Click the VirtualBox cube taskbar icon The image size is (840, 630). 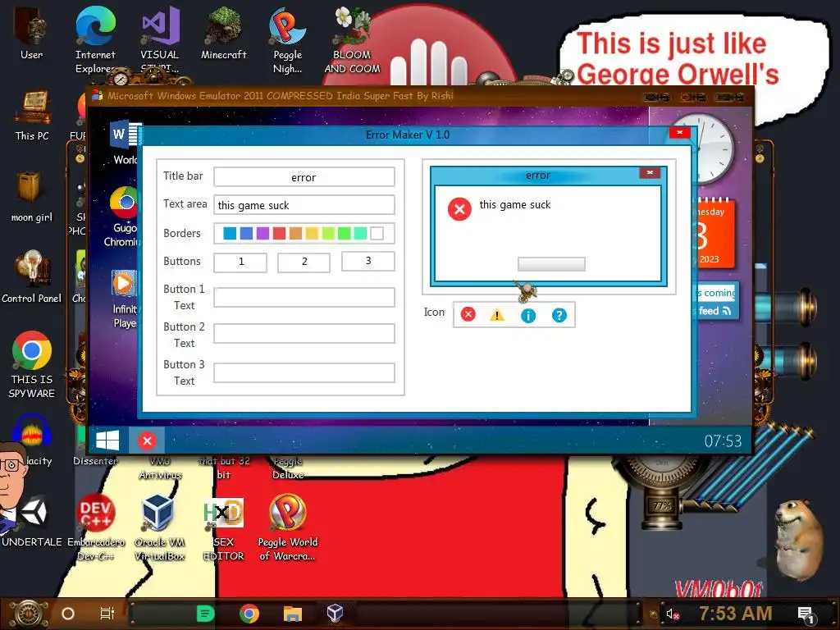(x=335, y=613)
